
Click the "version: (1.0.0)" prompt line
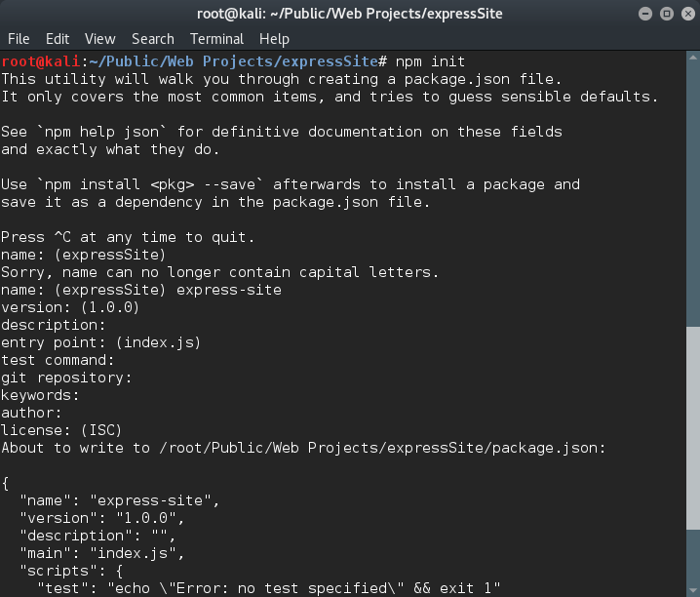(70, 307)
